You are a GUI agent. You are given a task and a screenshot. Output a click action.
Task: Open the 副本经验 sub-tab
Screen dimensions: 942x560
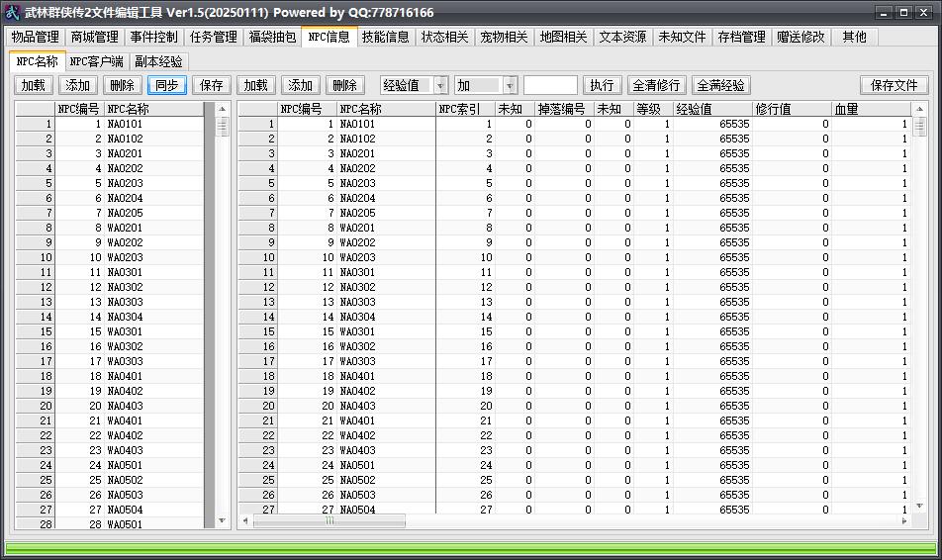click(x=158, y=62)
